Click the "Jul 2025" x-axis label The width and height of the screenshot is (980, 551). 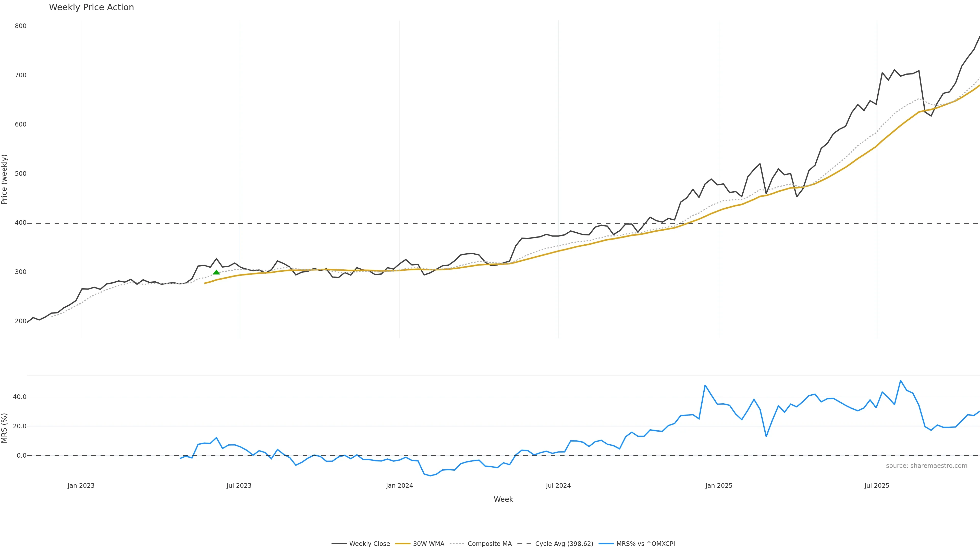[x=877, y=486]
